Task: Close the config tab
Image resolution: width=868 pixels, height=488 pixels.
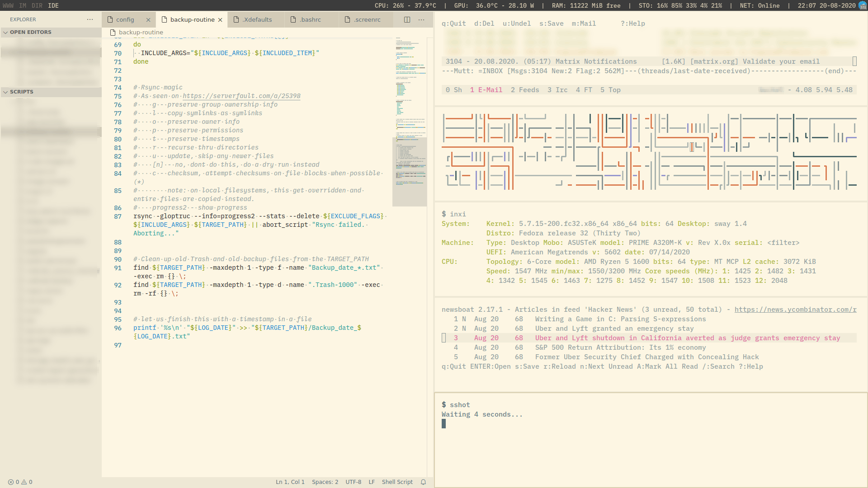Action: (149, 19)
